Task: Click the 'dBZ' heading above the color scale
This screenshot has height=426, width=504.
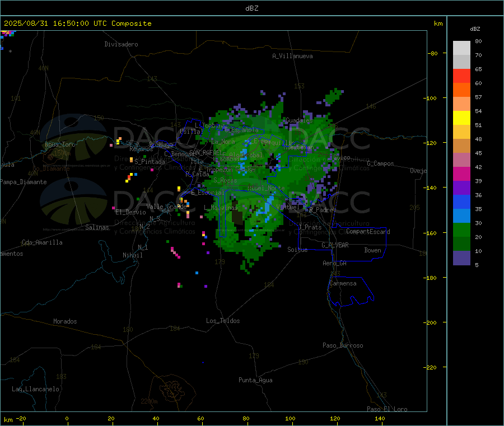Action: [475, 29]
